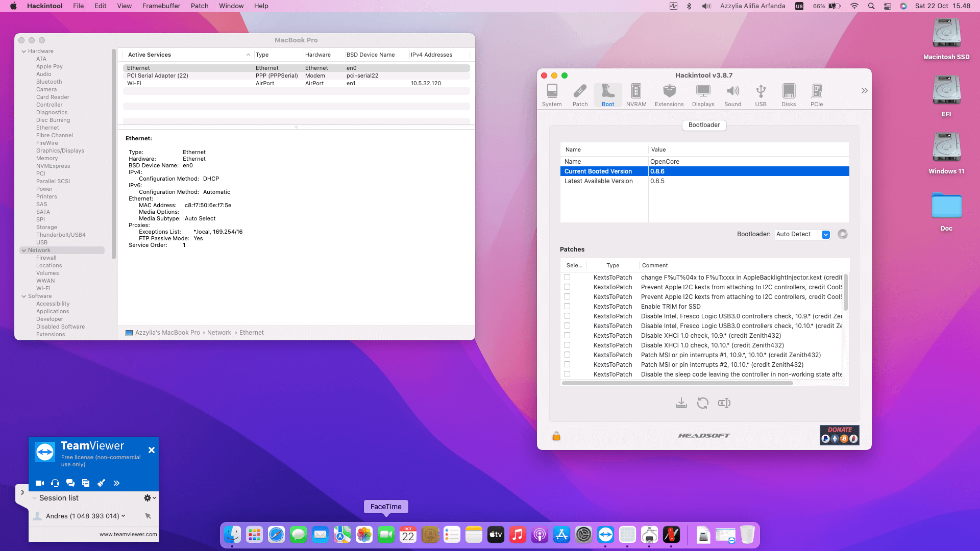Close the TeamViewer panel

(152, 450)
